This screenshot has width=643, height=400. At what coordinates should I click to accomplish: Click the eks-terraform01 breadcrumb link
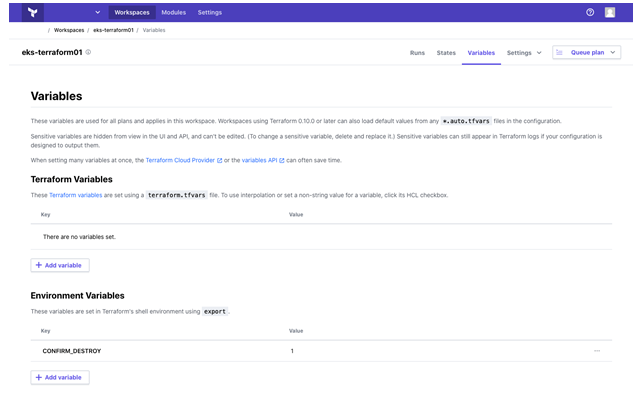click(x=112, y=30)
